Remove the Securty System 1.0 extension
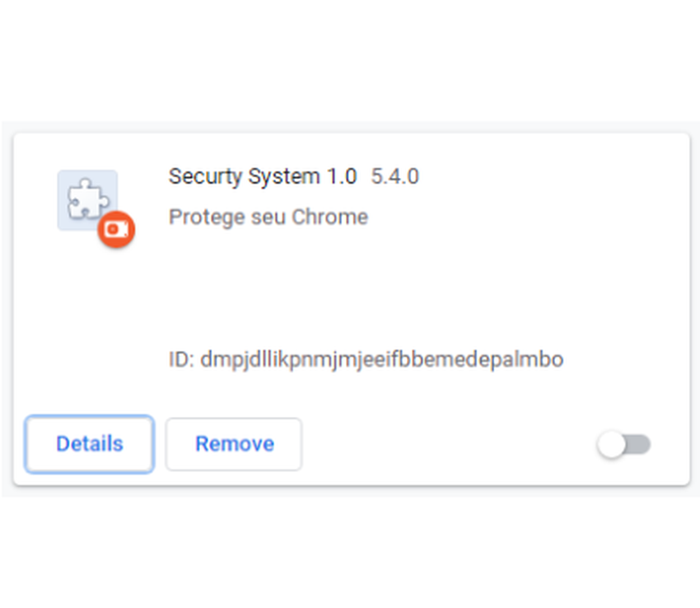 point(234,444)
